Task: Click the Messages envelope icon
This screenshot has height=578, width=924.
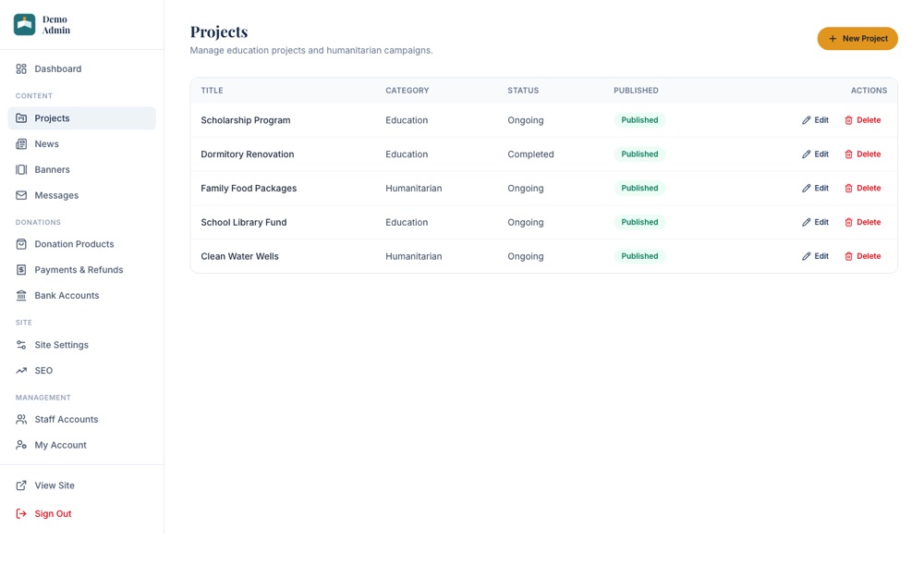Action: (21, 195)
